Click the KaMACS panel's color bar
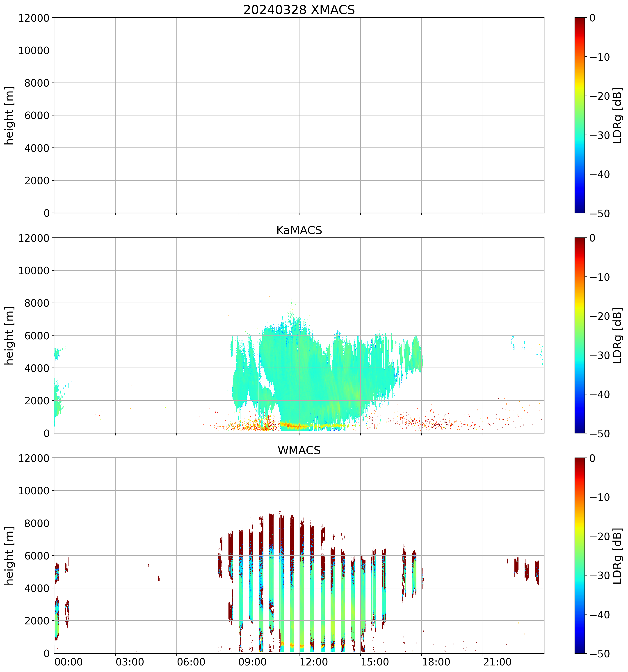The width and height of the screenshot is (628, 672). [x=580, y=335]
